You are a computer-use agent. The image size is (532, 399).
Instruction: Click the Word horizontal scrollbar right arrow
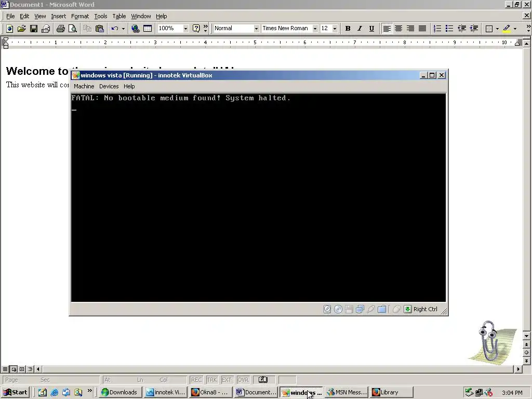tap(518, 369)
